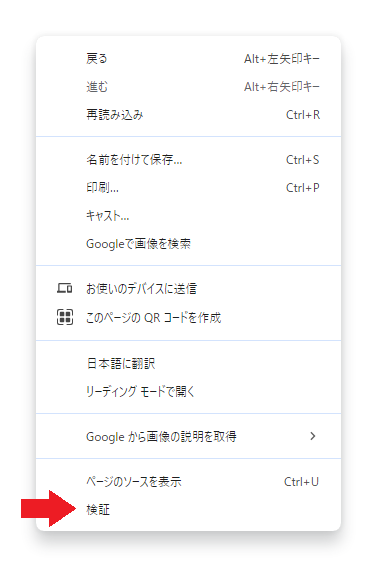Expand the Google から画像の説明を取得 submenu arrow

coord(312,436)
